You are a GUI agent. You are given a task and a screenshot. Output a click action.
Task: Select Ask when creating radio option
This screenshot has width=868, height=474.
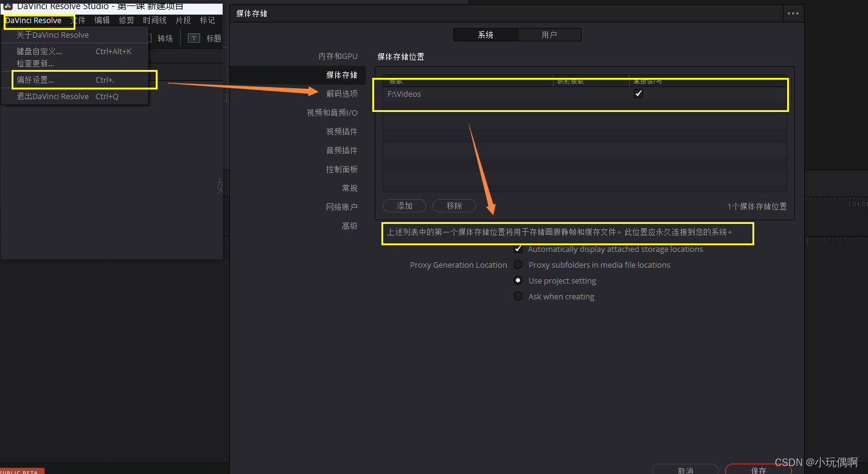(x=518, y=296)
